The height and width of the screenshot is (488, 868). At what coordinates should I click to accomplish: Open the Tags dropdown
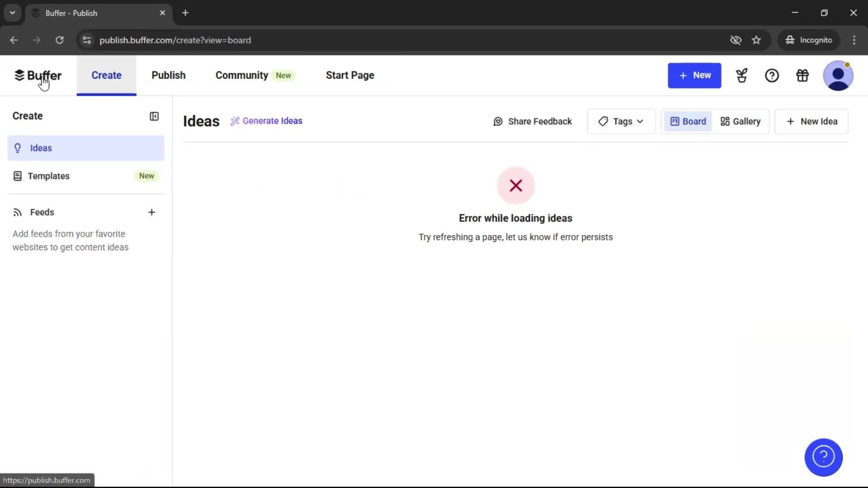tap(621, 121)
